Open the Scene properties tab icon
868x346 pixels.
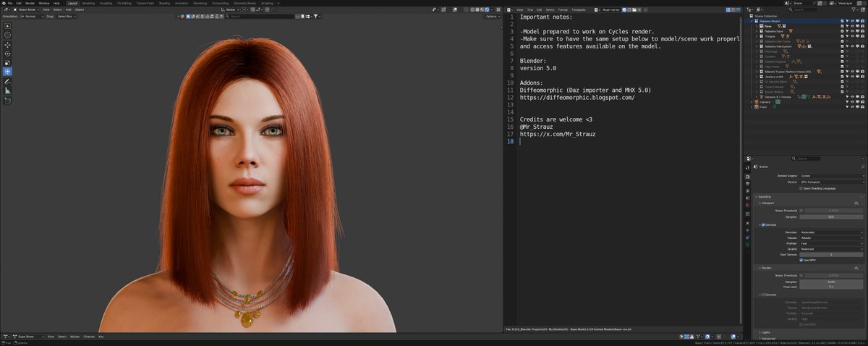(748, 198)
